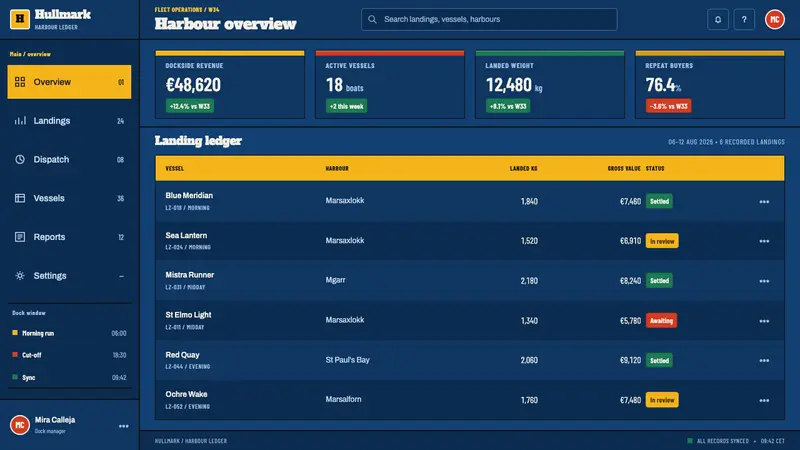Viewport: 800px width, 450px height.
Task: Click the Fleet Operations / W34 breadcrumb
Action: (x=187, y=10)
